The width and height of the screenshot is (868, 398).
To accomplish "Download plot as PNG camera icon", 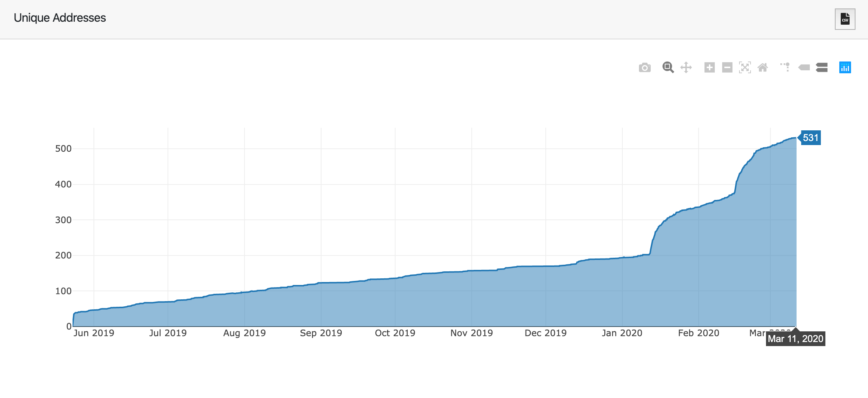I will tap(644, 68).
